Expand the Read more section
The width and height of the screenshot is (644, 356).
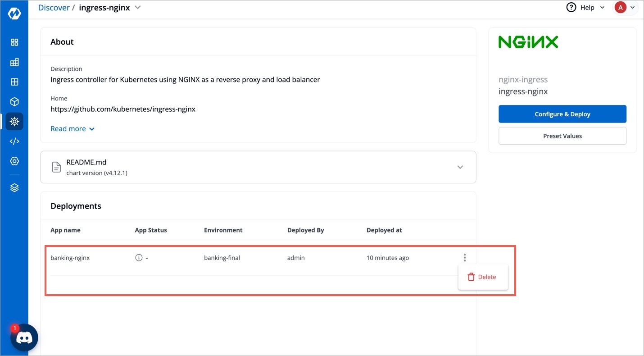pos(73,129)
